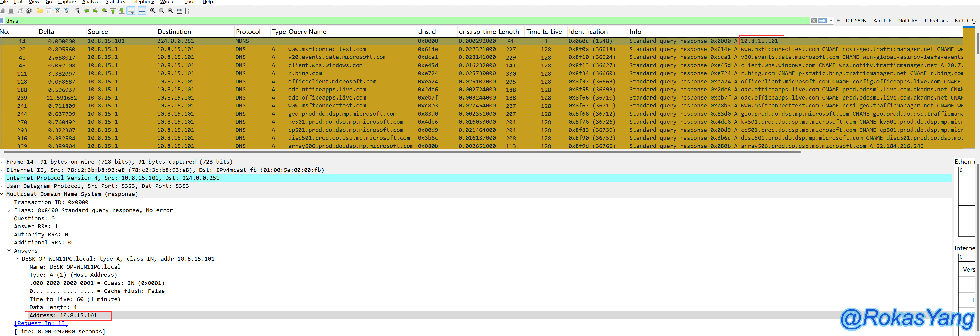Open the Statistics menu

[115, 2]
